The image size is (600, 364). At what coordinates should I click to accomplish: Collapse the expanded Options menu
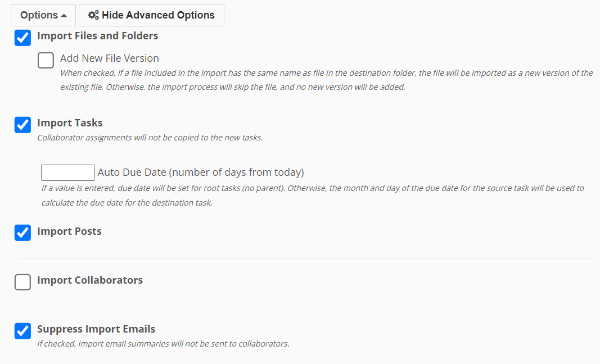click(x=43, y=15)
